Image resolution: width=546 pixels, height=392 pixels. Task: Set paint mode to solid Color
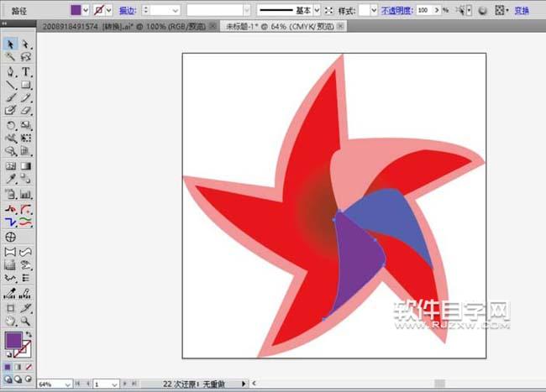coord(8,367)
